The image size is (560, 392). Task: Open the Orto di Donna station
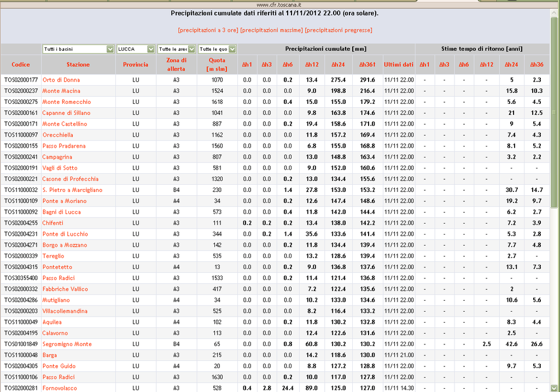pos(61,80)
